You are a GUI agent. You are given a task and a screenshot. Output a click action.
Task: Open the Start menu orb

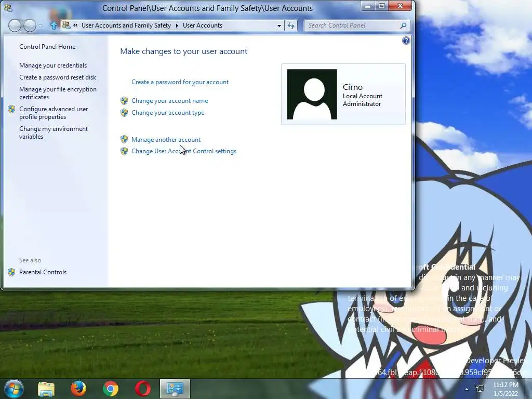coord(14,389)
